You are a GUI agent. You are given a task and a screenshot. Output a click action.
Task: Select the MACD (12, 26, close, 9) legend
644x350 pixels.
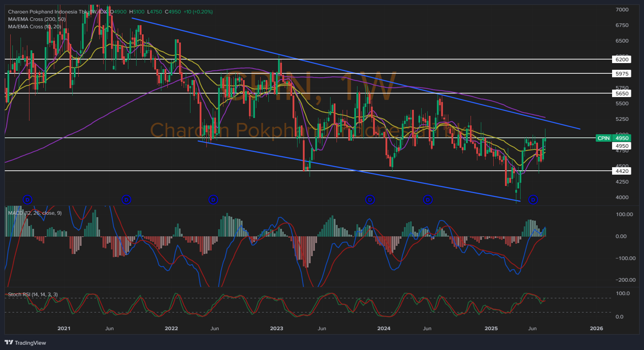pyautogui.click(x=35, y=213)
